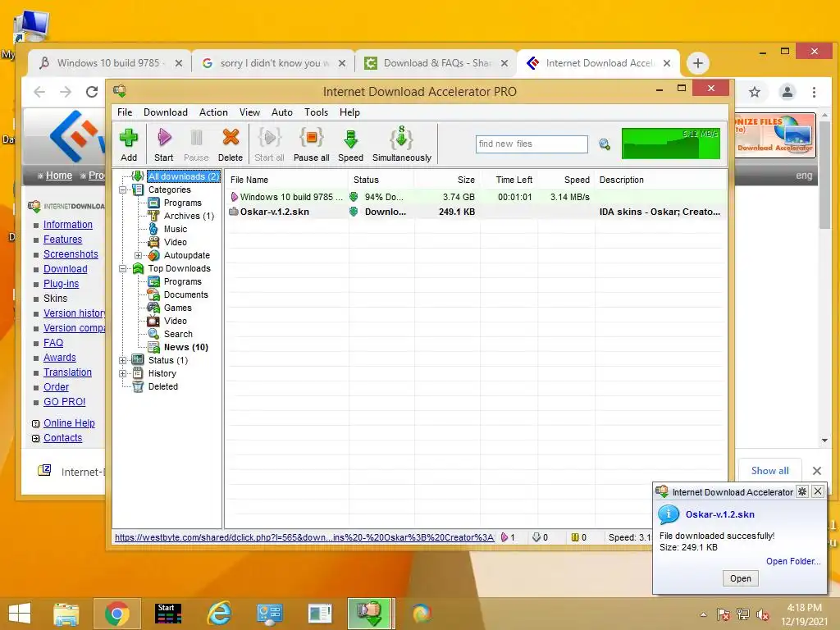Switch to the Windows 10 build 9785 Chrome tab

[x=108, y=63]
